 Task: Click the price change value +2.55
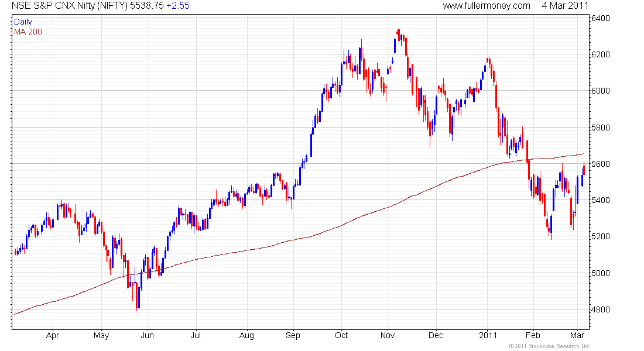coord(178,6)
